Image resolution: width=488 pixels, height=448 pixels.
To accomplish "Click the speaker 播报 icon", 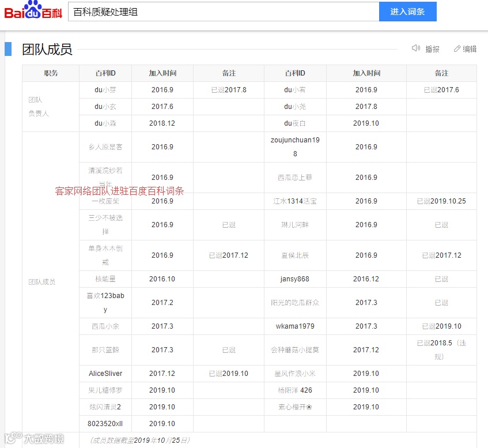I will (416, 48).
